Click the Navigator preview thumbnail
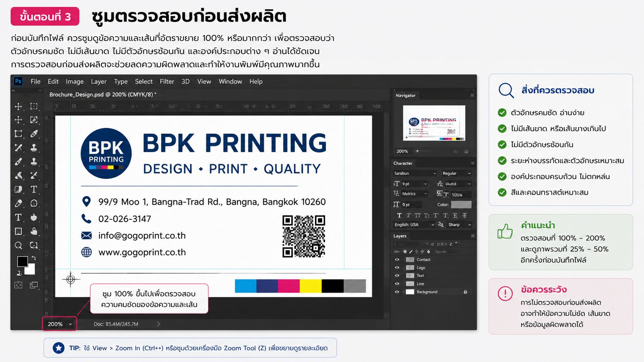This screenshot has height=362, width=644. point(434,123)
